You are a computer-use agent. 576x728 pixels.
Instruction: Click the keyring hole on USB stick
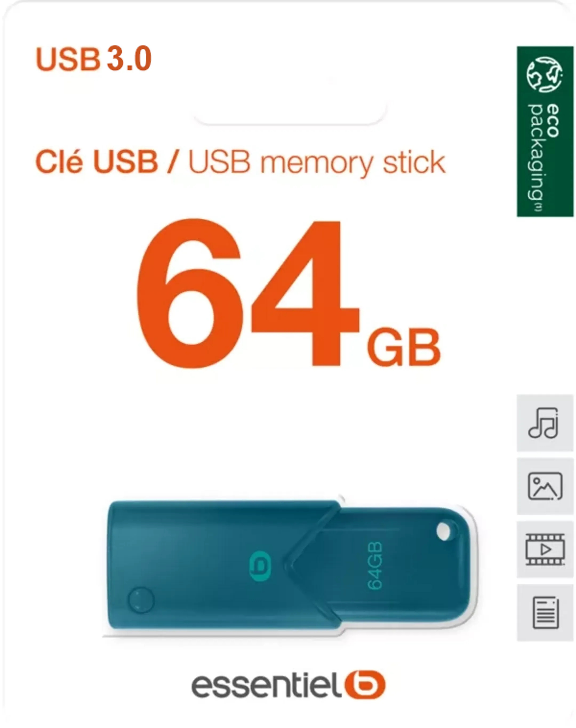click(443, 531)
